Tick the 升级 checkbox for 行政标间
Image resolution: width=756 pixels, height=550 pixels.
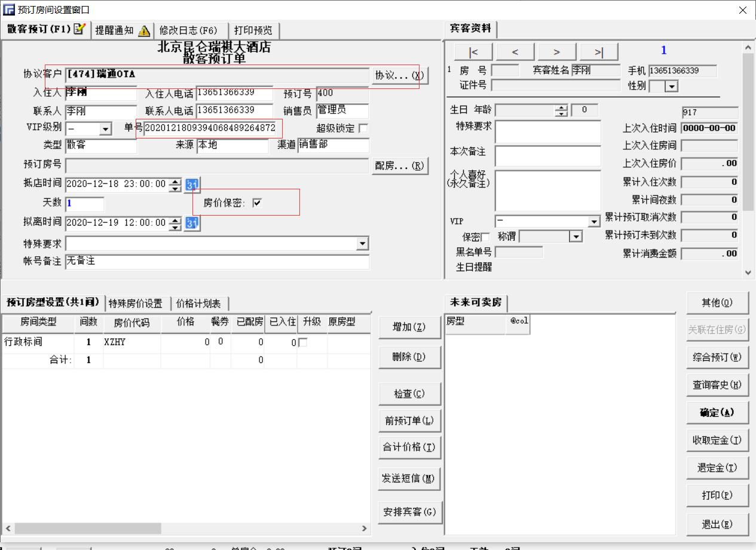tap(303, 343)
